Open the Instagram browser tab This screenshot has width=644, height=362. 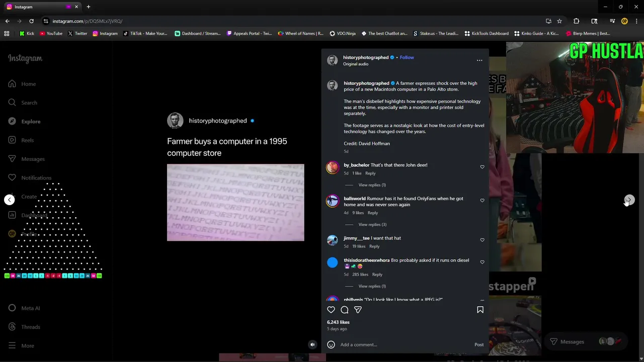point(42,7)
